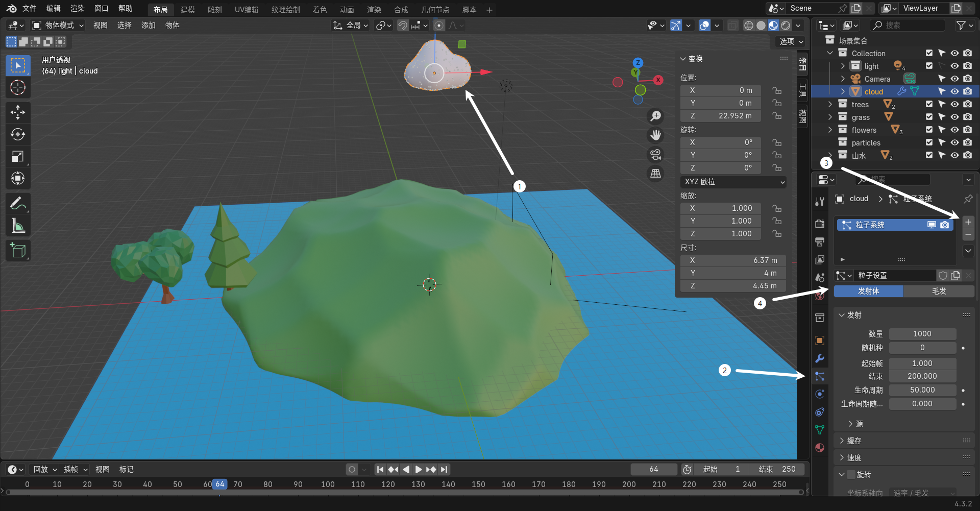The width and height of the screenshot is (980, 511).
Task: Open the XYZ Euler rotation mode dropdown
Action: point(733,182)
